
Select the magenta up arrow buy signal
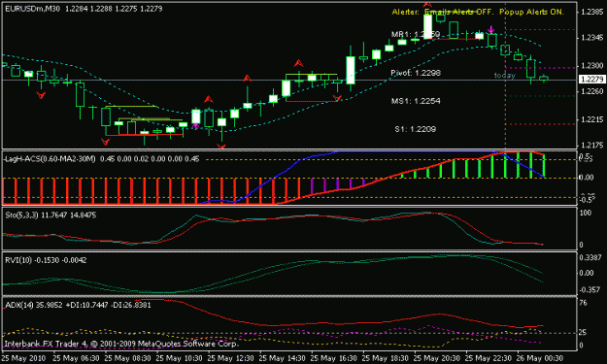[x=195, y=126]
